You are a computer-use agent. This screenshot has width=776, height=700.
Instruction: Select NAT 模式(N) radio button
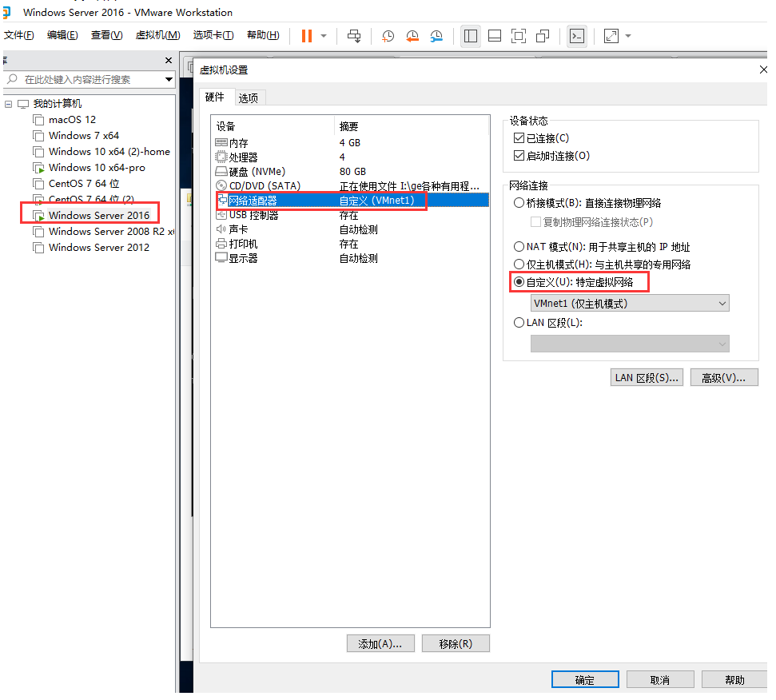tap(519, 246)
